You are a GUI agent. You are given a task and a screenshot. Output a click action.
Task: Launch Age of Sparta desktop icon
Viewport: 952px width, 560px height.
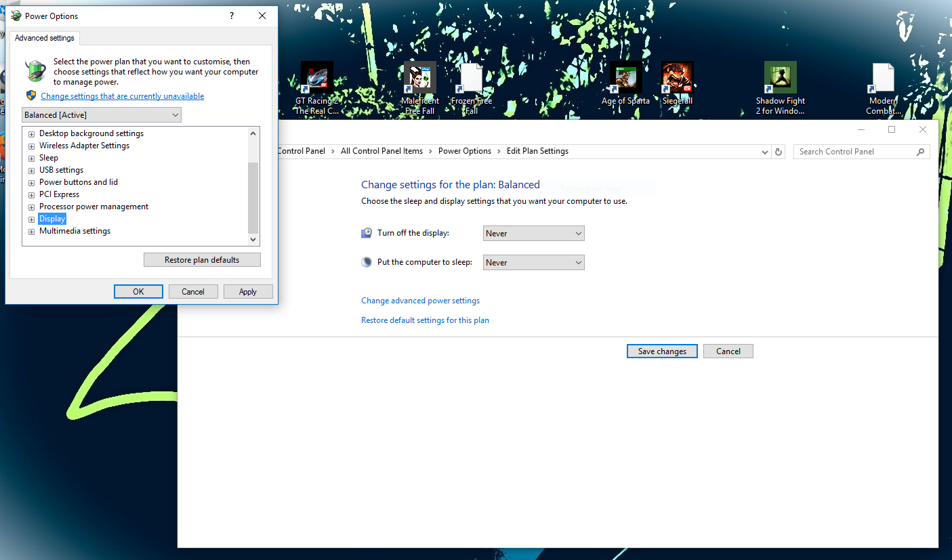coord(625,79)
